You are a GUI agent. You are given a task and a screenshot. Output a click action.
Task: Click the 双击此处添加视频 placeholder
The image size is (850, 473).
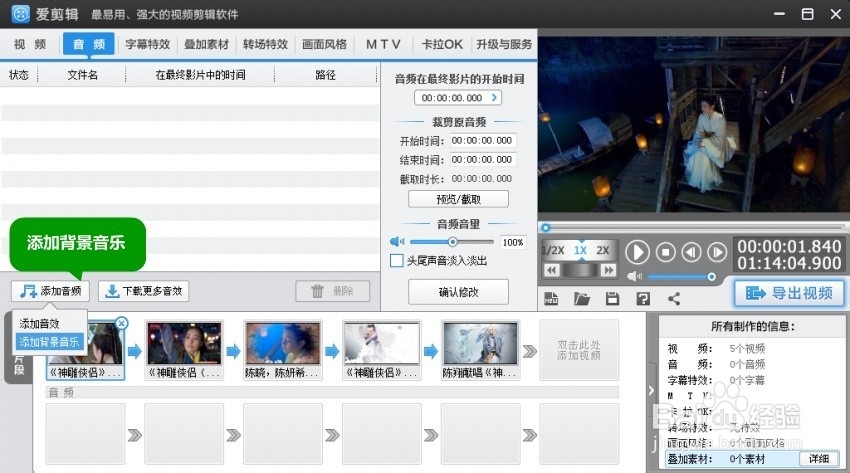(578, 350)
